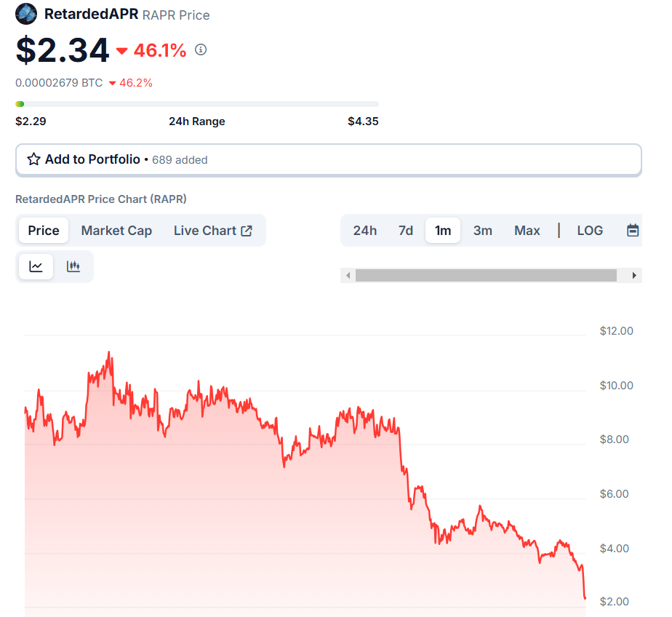This screenshot has height=617, width=672.
Task: Click the external link icon on Live Chart
Action: [x=247, y=231]
